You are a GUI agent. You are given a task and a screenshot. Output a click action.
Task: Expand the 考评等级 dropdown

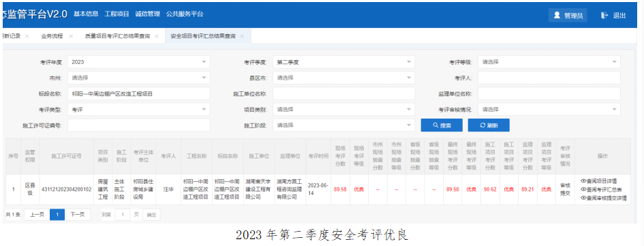549,62
